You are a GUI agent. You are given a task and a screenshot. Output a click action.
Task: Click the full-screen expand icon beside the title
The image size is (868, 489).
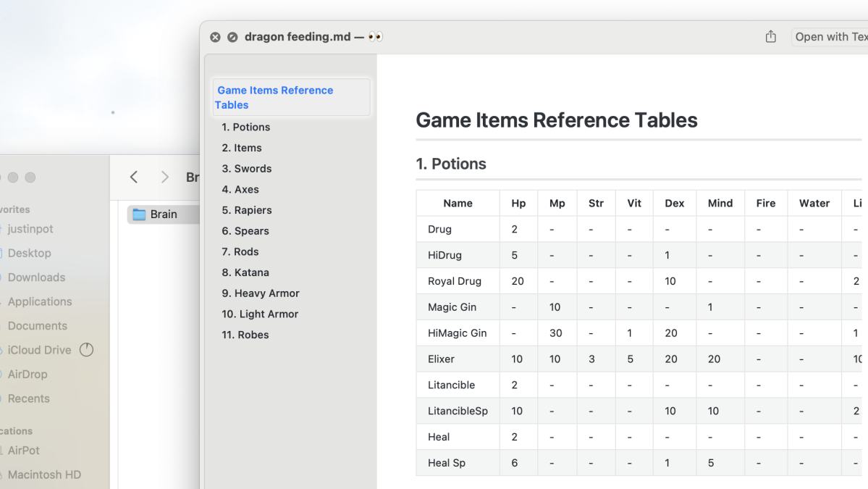(x=232, y=37)
